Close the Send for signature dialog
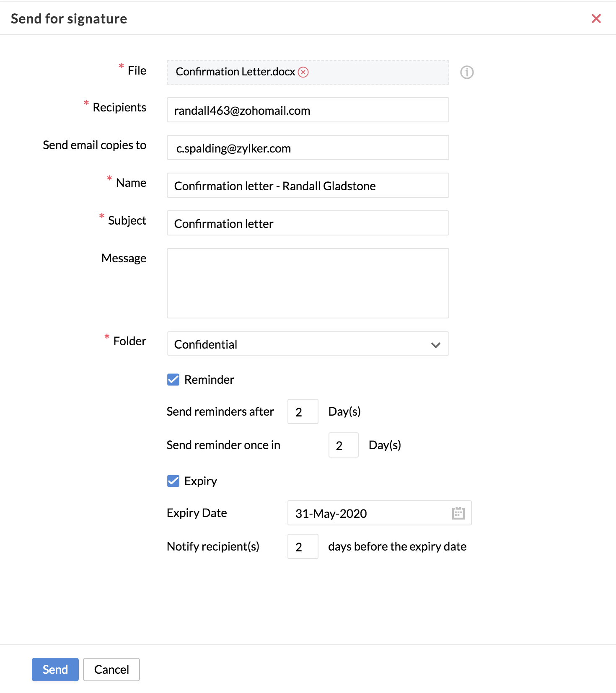The image size is (616, 693). pyautogui.click(x=596, y=18)
